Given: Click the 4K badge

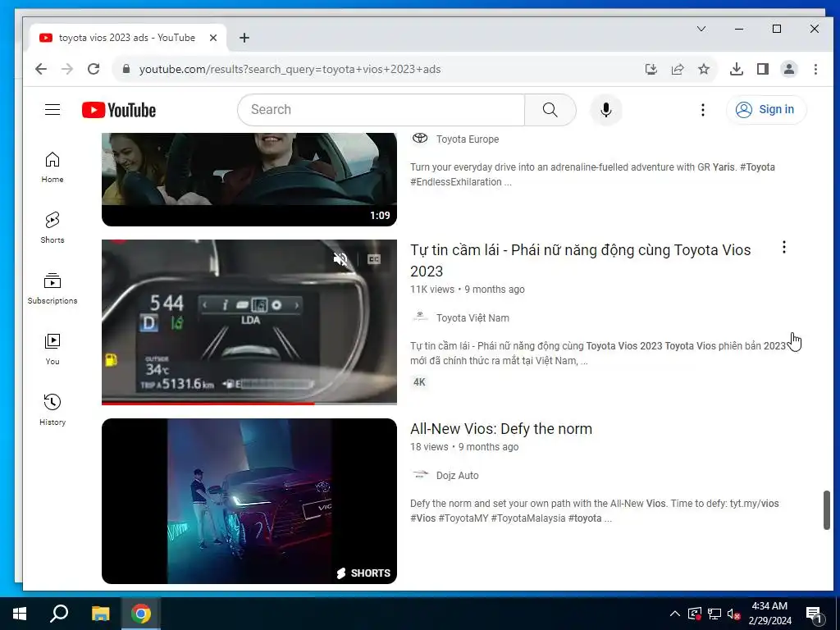Looking at the screenshot, I should pos(419,382).
